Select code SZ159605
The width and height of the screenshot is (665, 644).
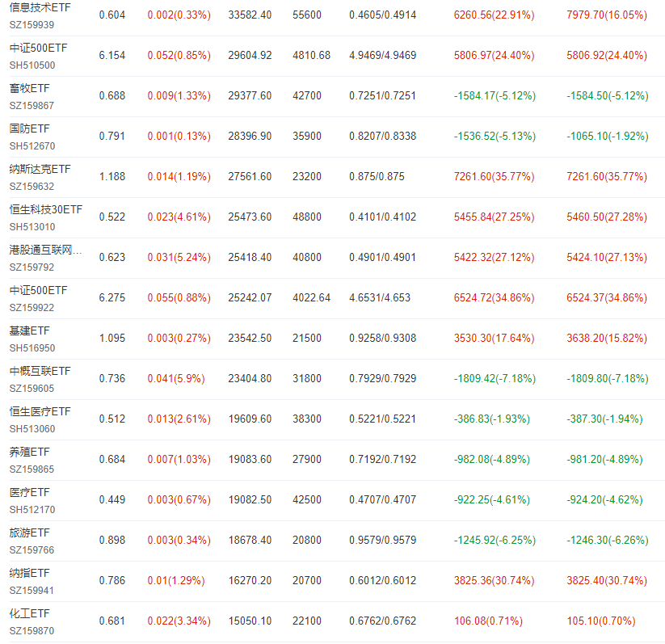click(32, 388)
